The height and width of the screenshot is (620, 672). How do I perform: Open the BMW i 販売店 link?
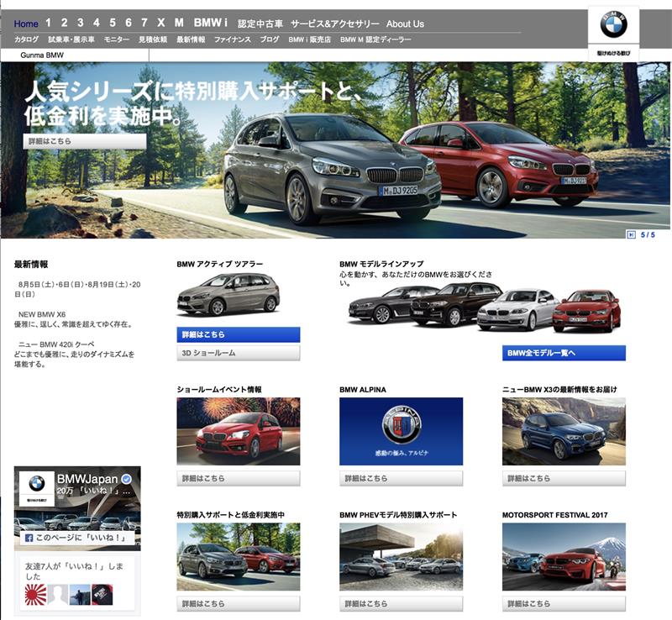coord(309,39)
